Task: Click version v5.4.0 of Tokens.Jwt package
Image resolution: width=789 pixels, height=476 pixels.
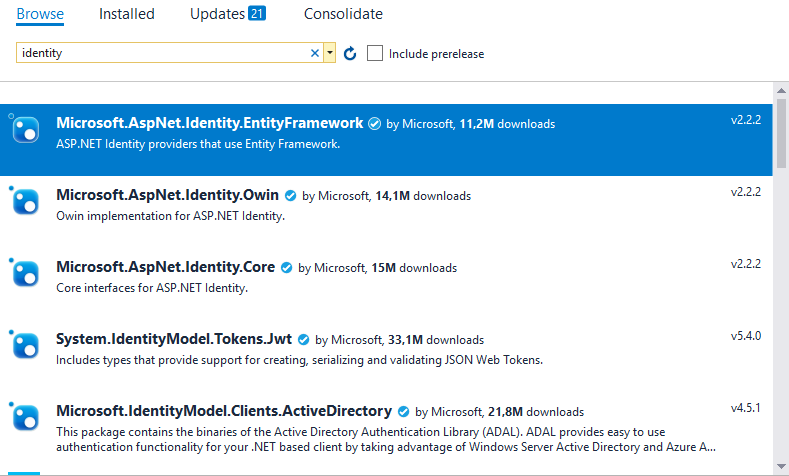Action: [746, 336]
